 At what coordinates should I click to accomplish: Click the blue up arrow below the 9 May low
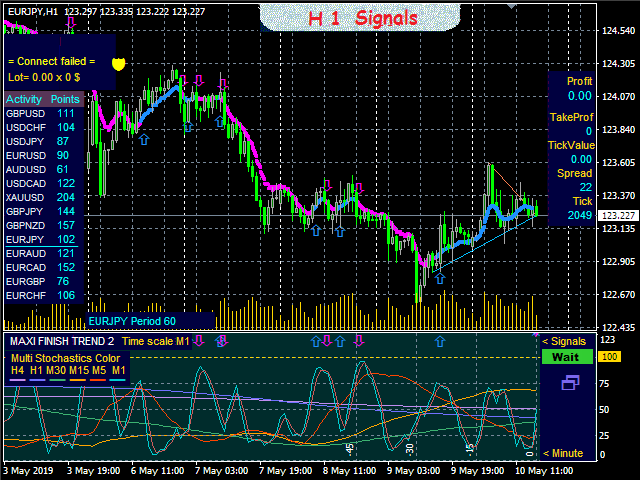(x=440, y=278)
